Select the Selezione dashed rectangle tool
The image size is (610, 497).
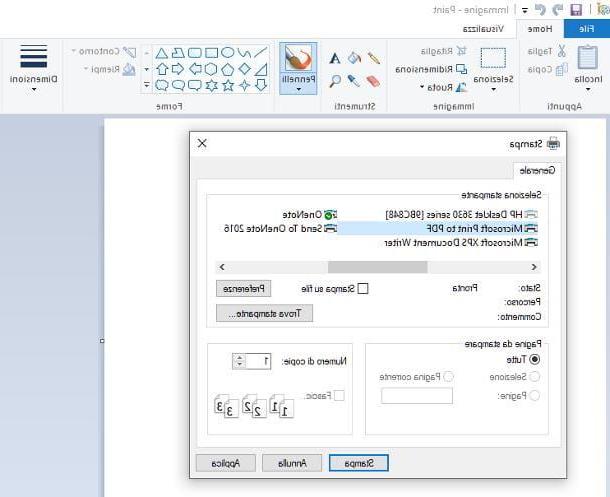click(x=493, y=58)
